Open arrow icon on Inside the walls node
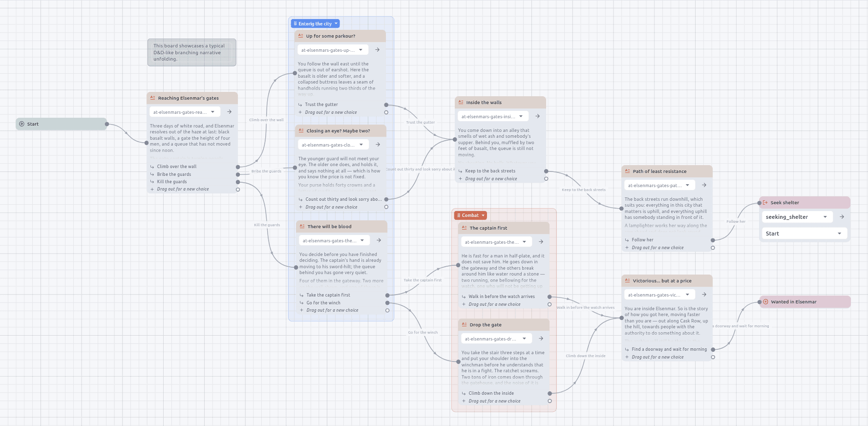This screenshot has width=868, height=426. pyautogui.click(x=537, y=116)
